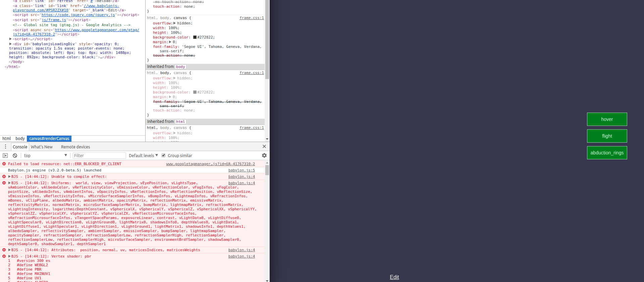644x282 pixels.
Task: Open babylon.js:4 link beside Attributes error
Action: coord(241,250)
